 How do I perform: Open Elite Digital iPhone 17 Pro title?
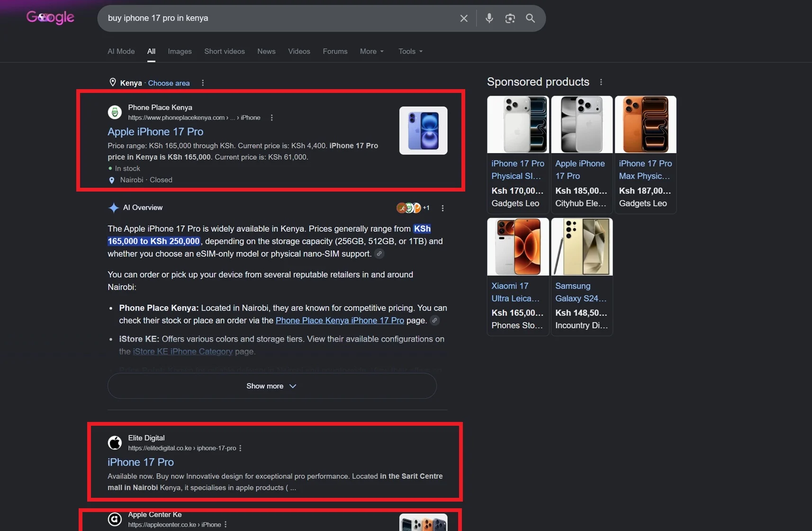coord(141,462)
